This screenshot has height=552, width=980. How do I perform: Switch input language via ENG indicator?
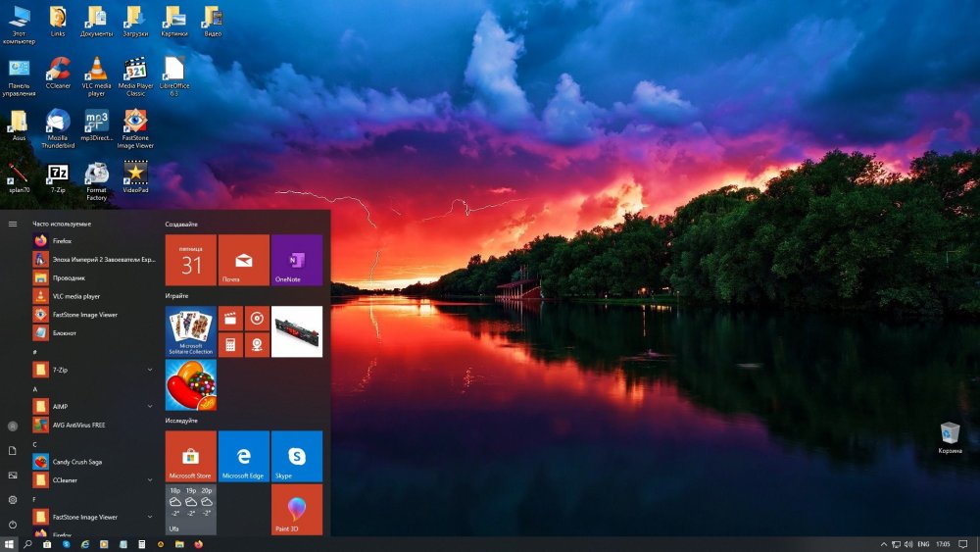(923, 544)
